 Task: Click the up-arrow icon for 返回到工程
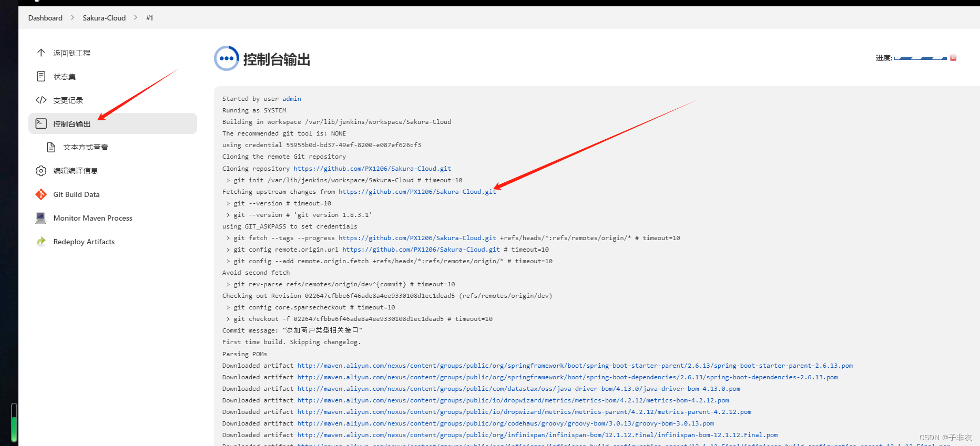point(41,53)
